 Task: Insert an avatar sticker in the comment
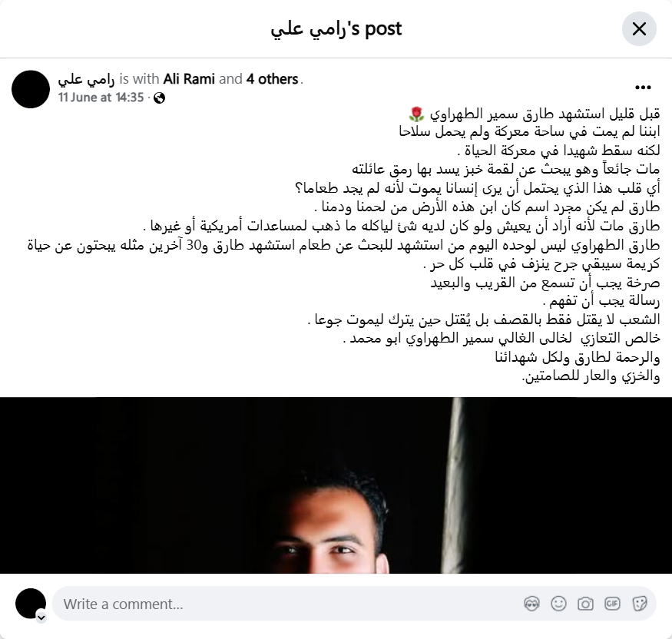click(532, 604)
